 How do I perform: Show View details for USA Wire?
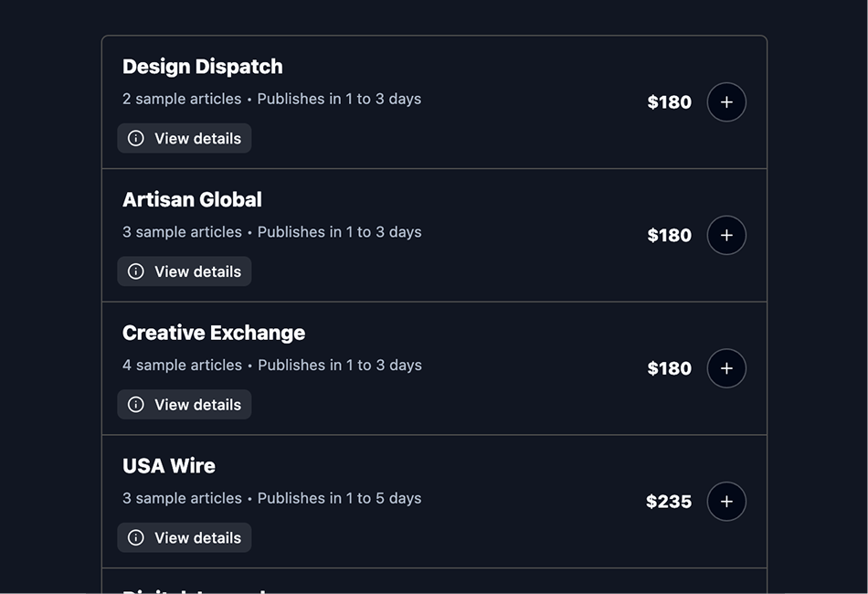[x=196, y=537]
